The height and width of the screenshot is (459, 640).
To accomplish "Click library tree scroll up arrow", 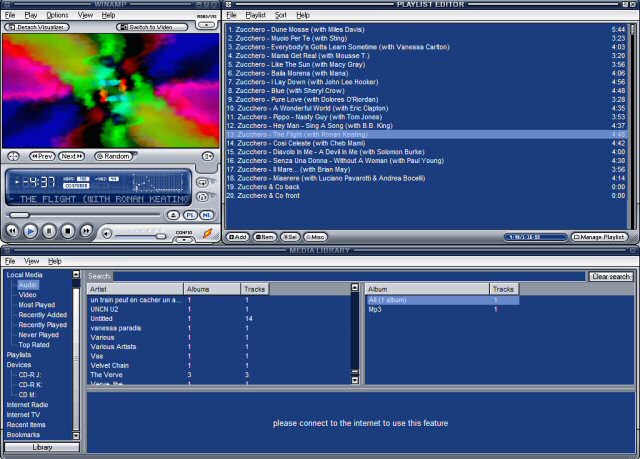I will pyautogui.click(x=76, y=274).
